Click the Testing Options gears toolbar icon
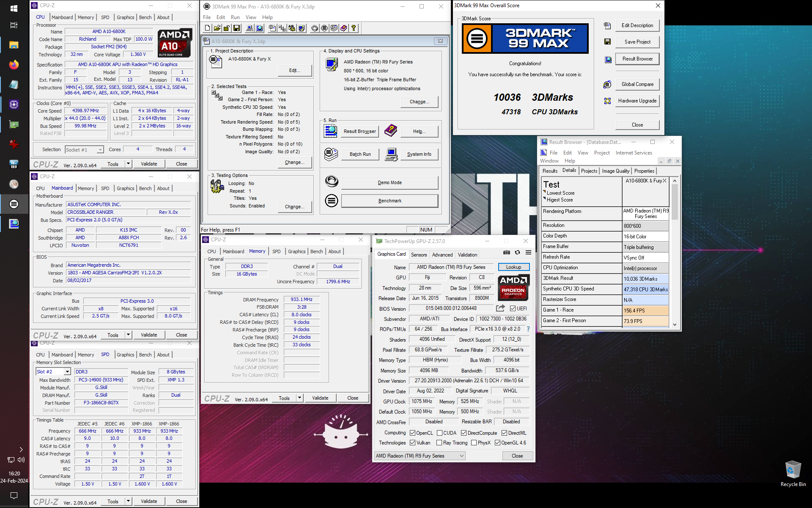 pyautogui.click(x=292, y=28)
